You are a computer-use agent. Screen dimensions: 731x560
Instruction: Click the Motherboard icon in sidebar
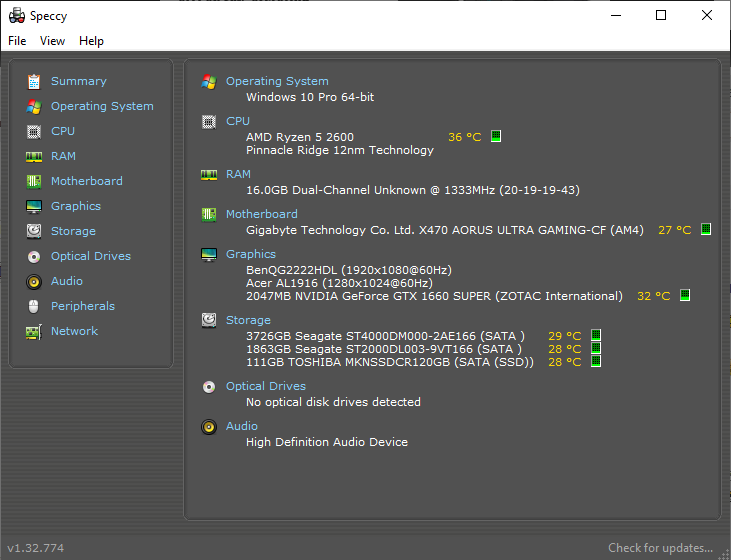(x=34, y=181)
